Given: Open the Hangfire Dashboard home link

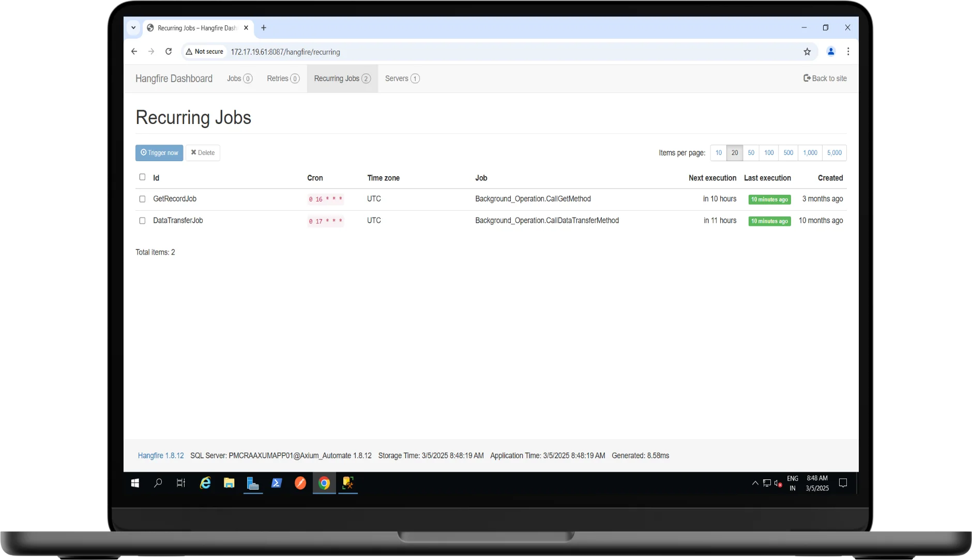Looking at the screenshot, I should (x=174, y=79).
